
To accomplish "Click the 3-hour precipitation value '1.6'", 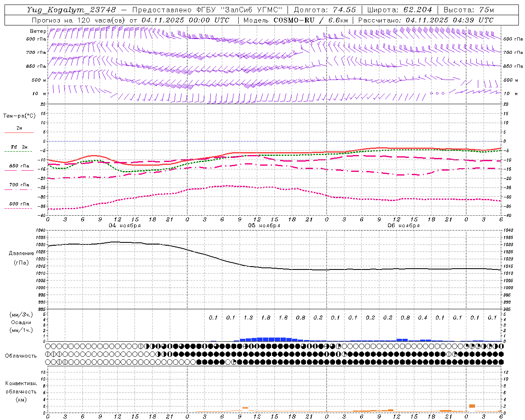I will coord(283,317).
